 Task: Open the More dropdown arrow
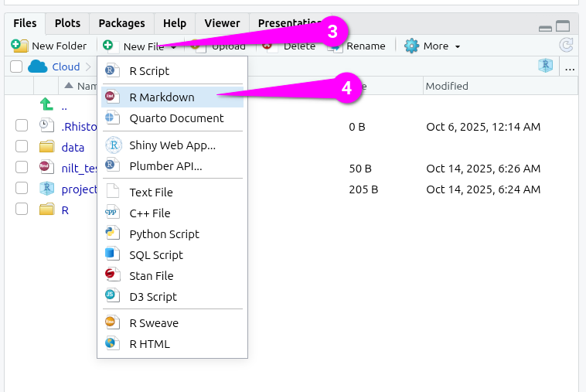point(458,46)
